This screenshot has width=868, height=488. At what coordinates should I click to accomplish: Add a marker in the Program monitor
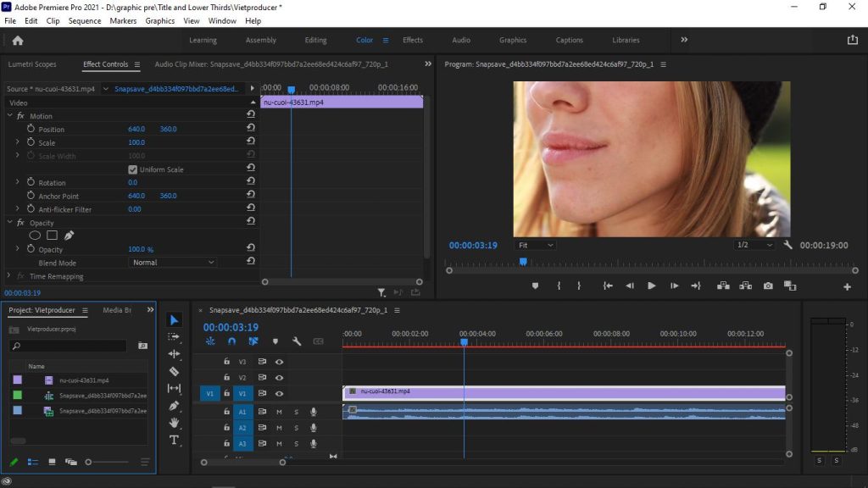tap(535, 286)
